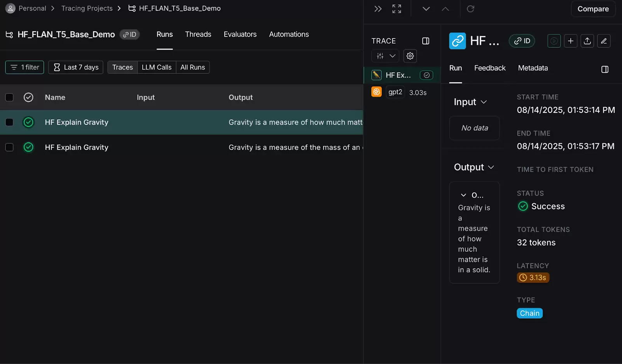
Task: Open the Metadata tab
Action: point(533,68)
